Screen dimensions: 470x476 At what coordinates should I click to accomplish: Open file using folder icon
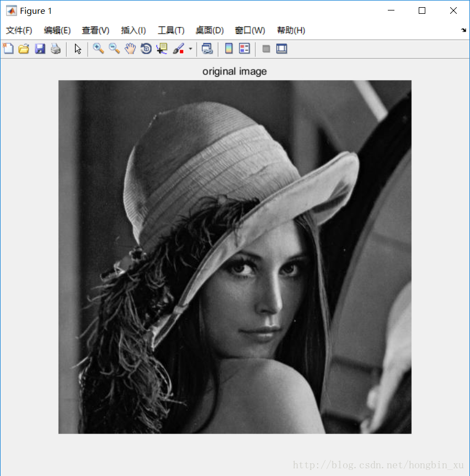coord(24,49)
